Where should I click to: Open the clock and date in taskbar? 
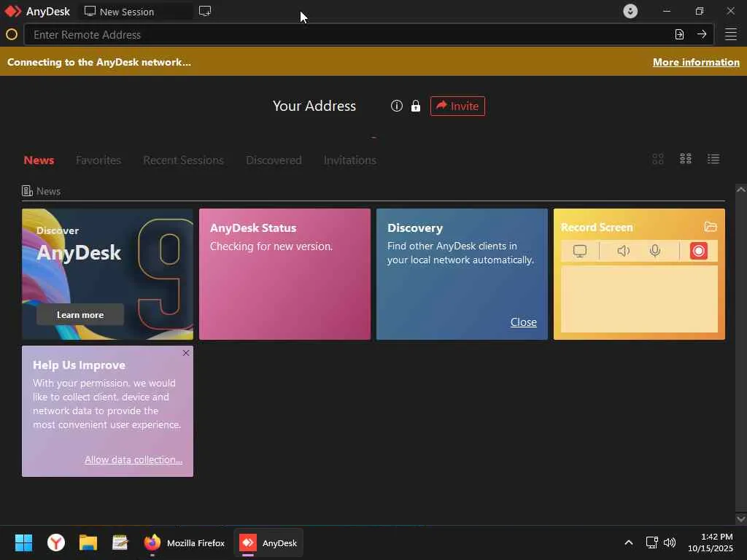711,542
